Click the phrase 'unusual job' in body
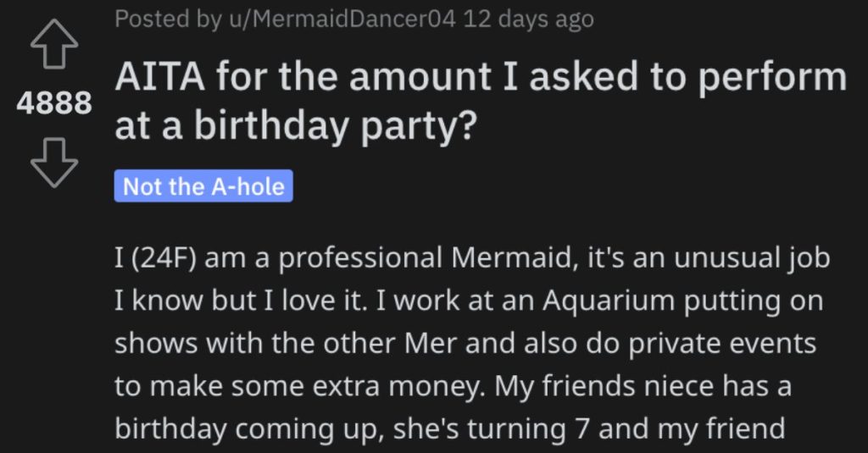 pos(753,258)
